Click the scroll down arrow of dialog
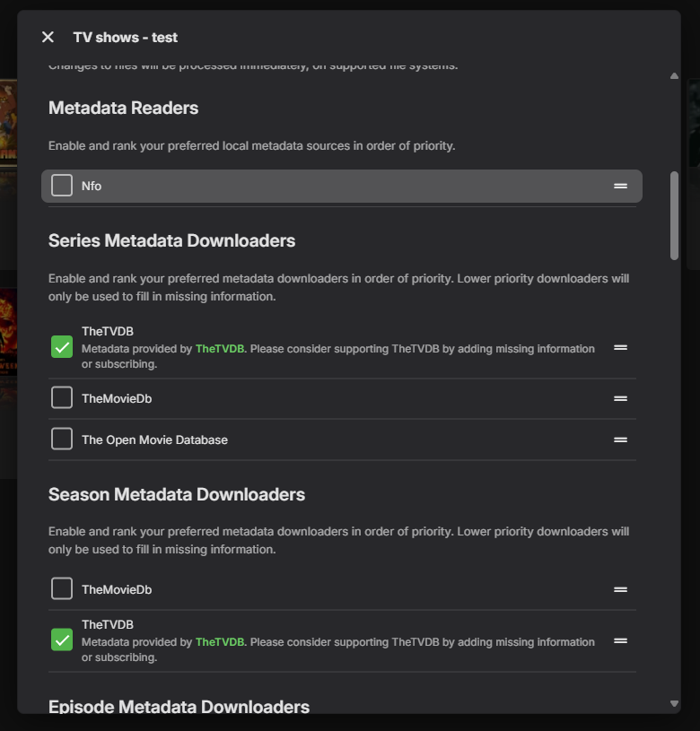The image size is (700, 731). (x=674, y=704)
